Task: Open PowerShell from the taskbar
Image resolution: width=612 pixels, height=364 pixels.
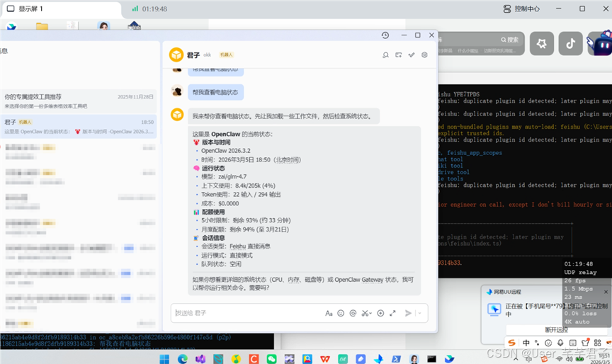Action: click(x=396, y=358)
